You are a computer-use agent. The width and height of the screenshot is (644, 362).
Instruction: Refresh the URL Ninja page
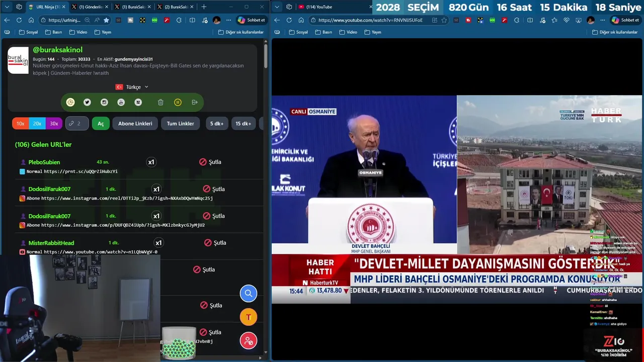coord(19,20)
